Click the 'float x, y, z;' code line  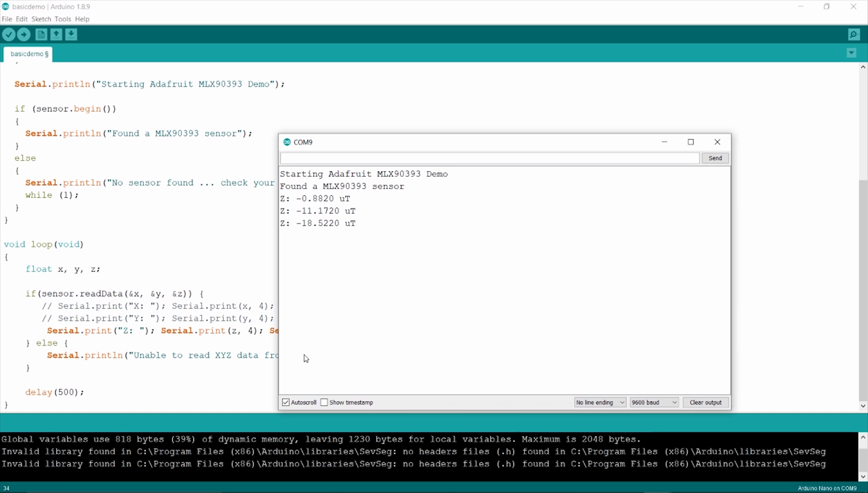(x=63, y=269)
